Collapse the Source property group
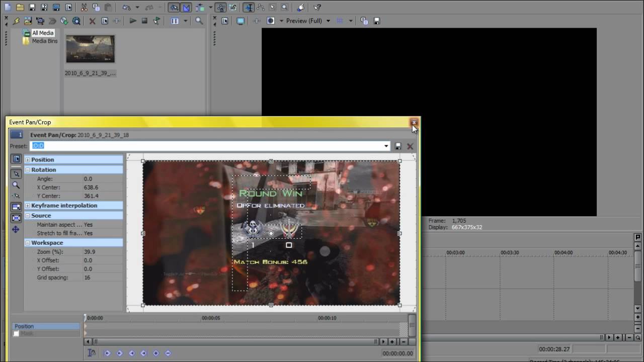The image size is (644, 362). click(x=28, y=216)
